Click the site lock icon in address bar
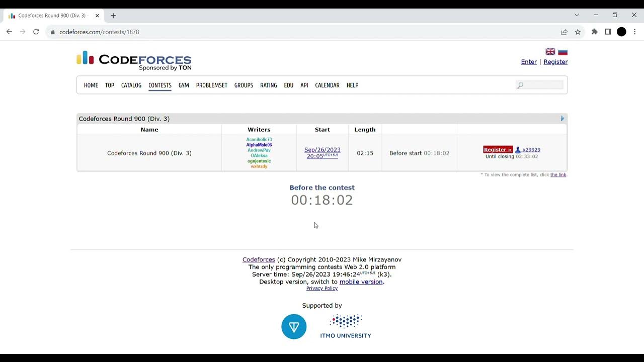This screenshot has width=644, height=362. (52, 32)
